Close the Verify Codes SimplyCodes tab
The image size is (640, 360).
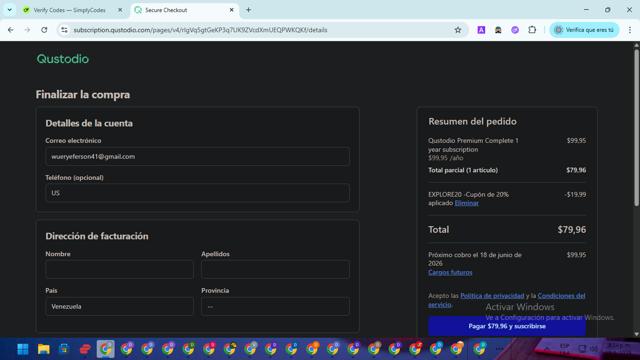tap(120, 10)
